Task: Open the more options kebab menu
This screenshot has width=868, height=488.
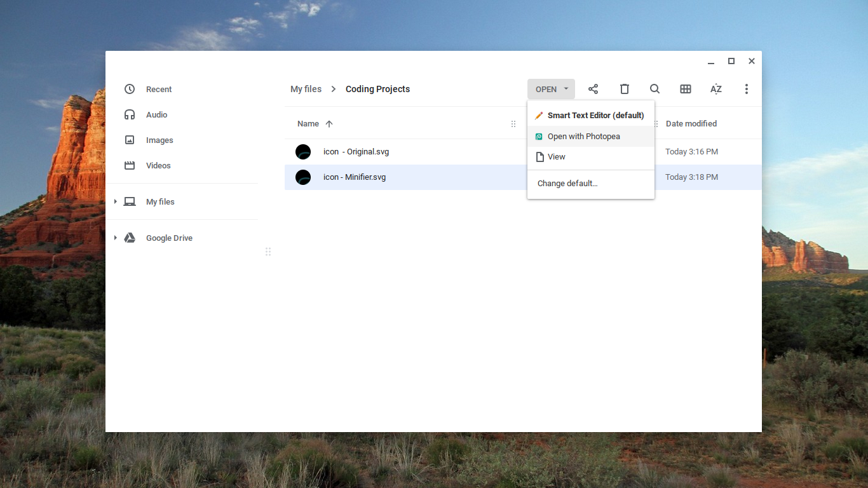Action: point(746,89)
